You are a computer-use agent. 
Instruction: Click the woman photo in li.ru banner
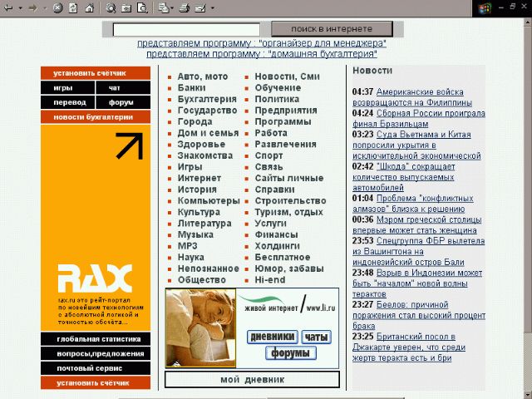tap(200, 328)
